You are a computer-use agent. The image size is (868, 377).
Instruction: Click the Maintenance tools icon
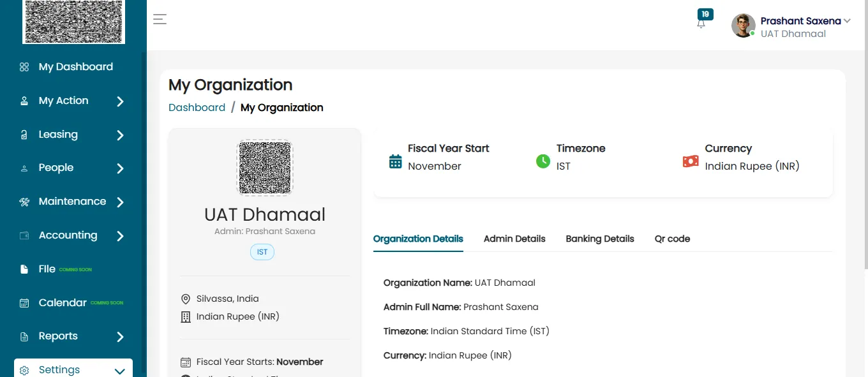point(24,202)
